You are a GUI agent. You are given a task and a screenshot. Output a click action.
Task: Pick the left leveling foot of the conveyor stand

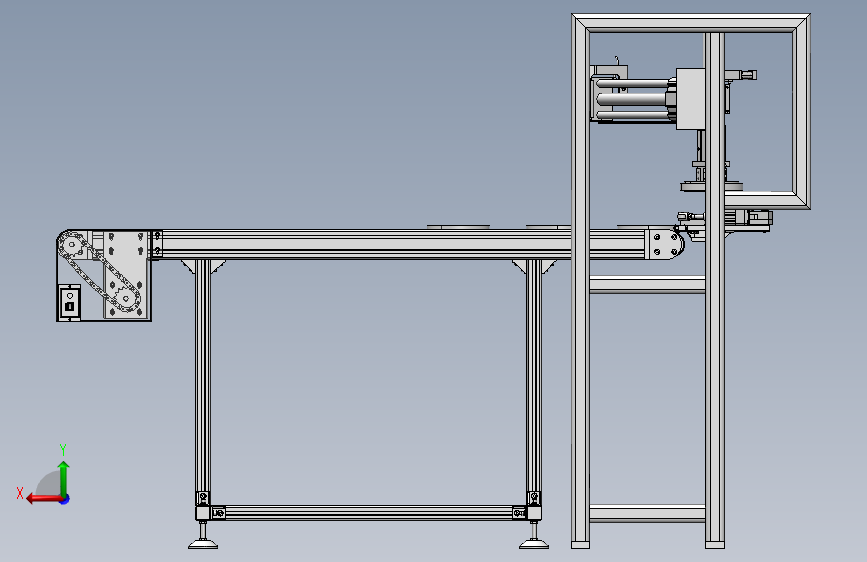(x=203, y=545)
